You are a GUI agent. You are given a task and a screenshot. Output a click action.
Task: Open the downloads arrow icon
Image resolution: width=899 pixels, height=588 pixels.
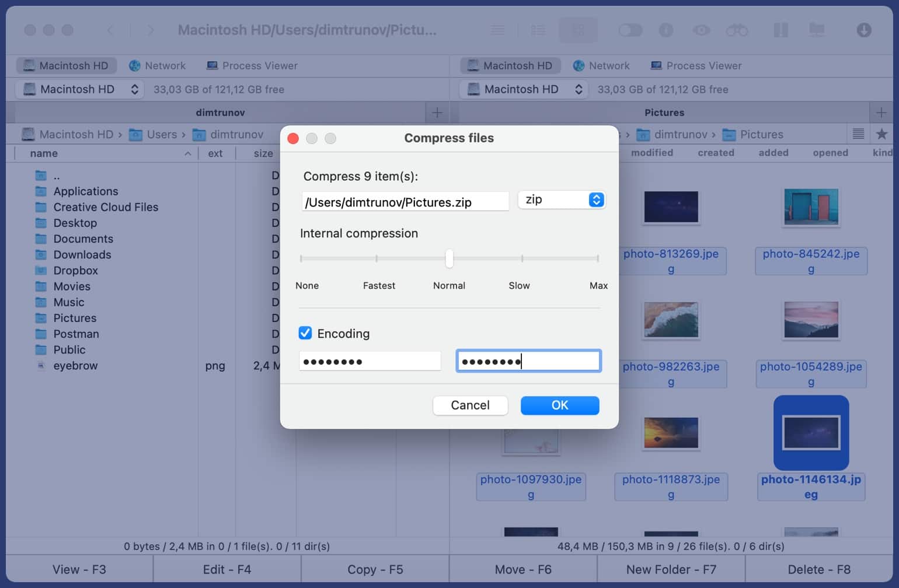(x=864, y=30)
